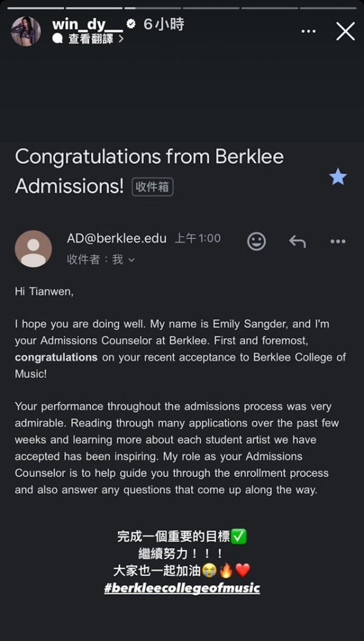This screenshot has height=641, width=364.
Task: Click the last story progress bar segment
Action: pos(328,8)
